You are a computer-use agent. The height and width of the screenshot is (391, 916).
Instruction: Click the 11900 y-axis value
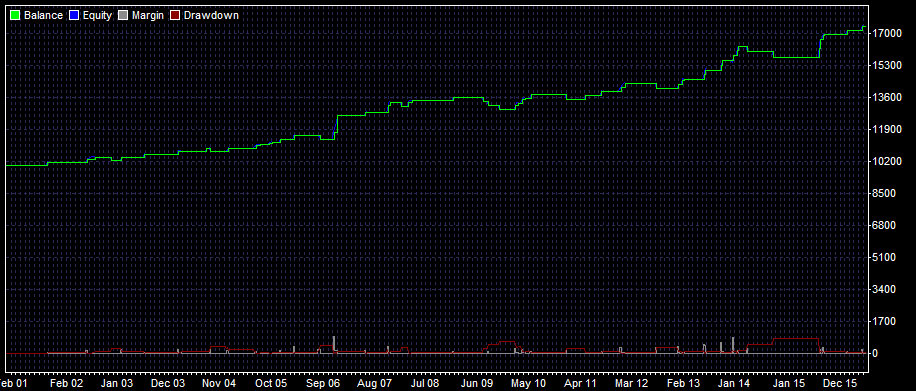(x=886, y=129)
